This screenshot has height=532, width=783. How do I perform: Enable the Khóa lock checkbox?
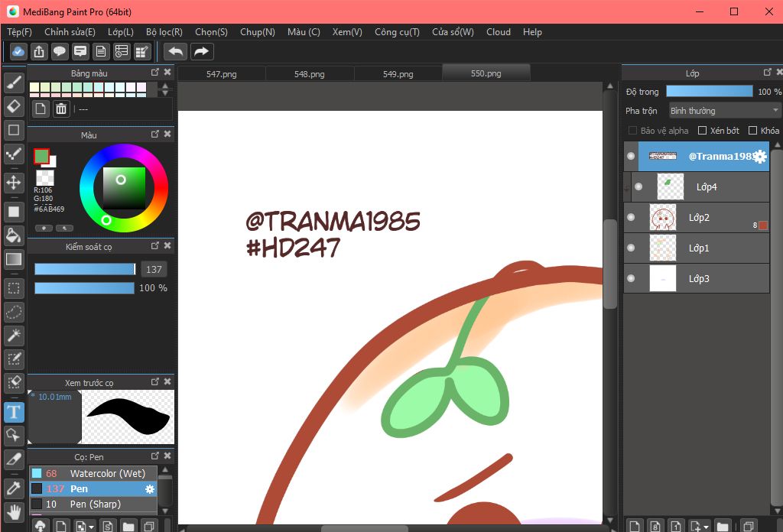[752, 131]
